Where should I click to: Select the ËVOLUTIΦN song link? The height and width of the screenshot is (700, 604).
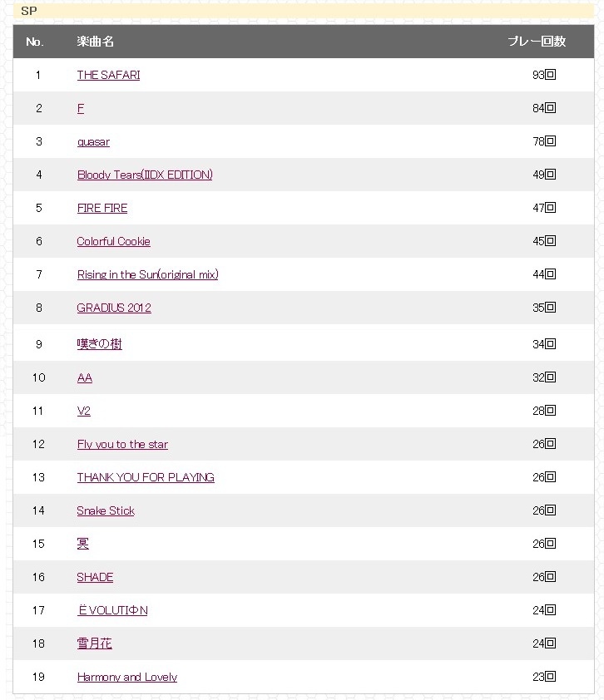click(112, 611)
